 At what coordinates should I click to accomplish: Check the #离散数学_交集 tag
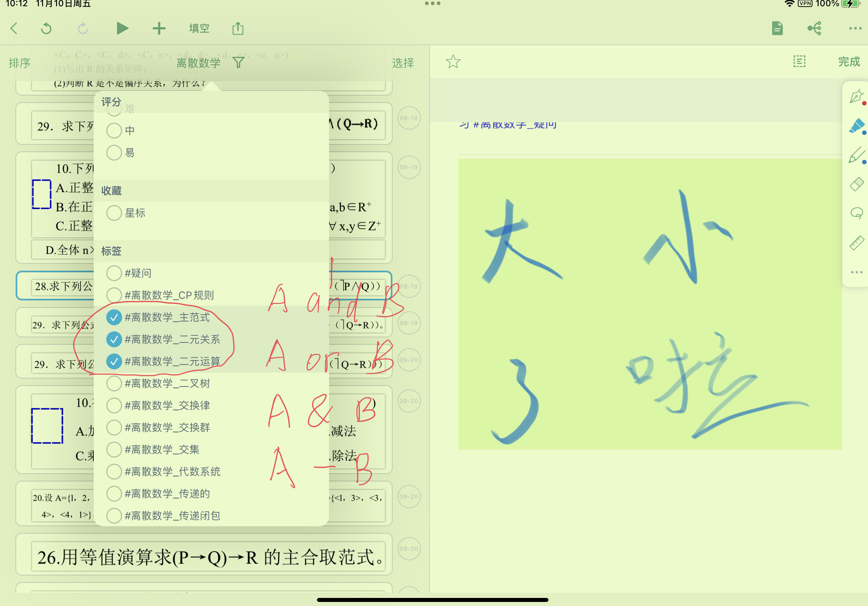(x=114, y=449)
